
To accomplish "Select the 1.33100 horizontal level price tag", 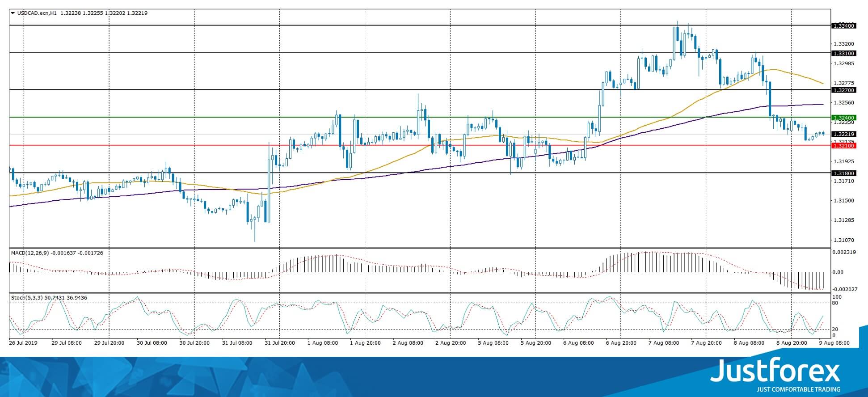I will pos(843,53).
